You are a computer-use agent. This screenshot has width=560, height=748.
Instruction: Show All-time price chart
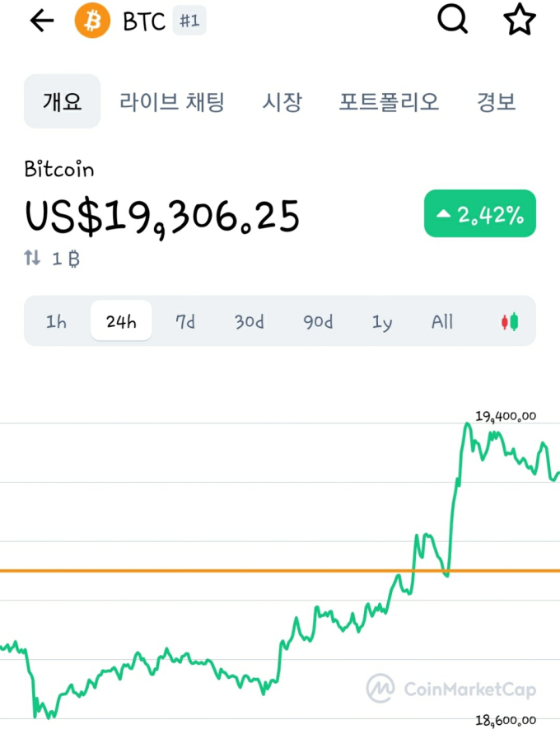[441, 321]
